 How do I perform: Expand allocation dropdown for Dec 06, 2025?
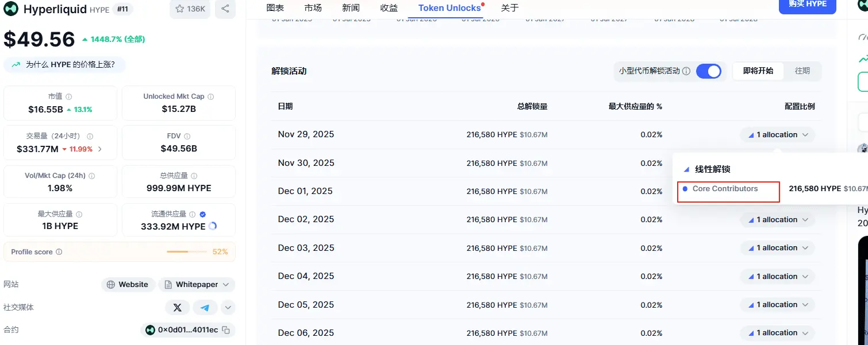(777, 333)
